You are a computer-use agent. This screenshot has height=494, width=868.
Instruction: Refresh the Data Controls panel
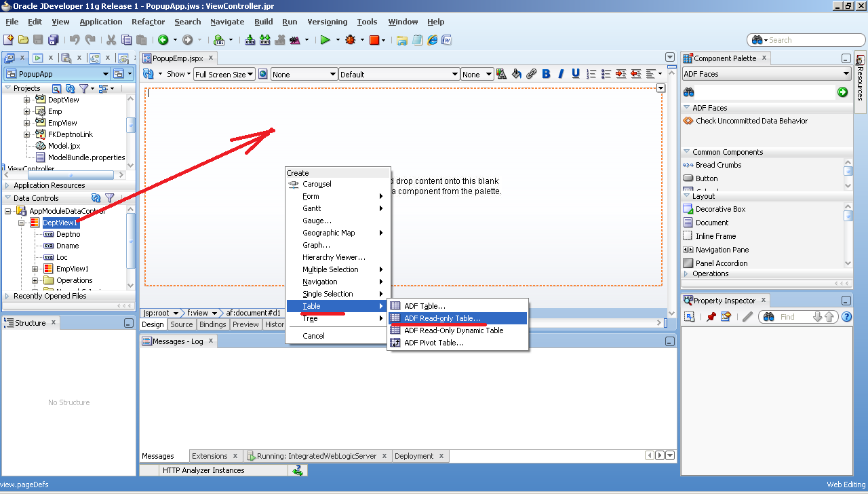tap(96, 197)
